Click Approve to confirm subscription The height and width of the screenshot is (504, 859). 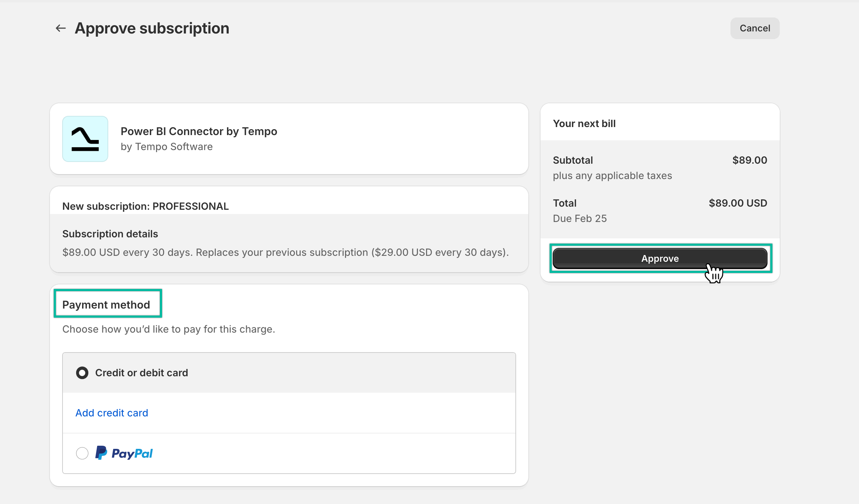[x=660, y=258]
